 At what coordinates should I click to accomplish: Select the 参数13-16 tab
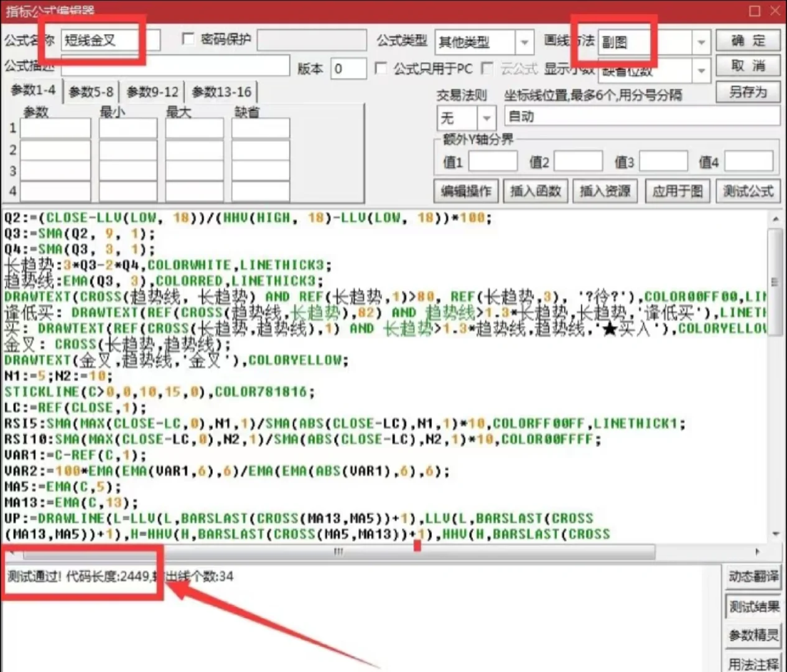click(221, 91)
